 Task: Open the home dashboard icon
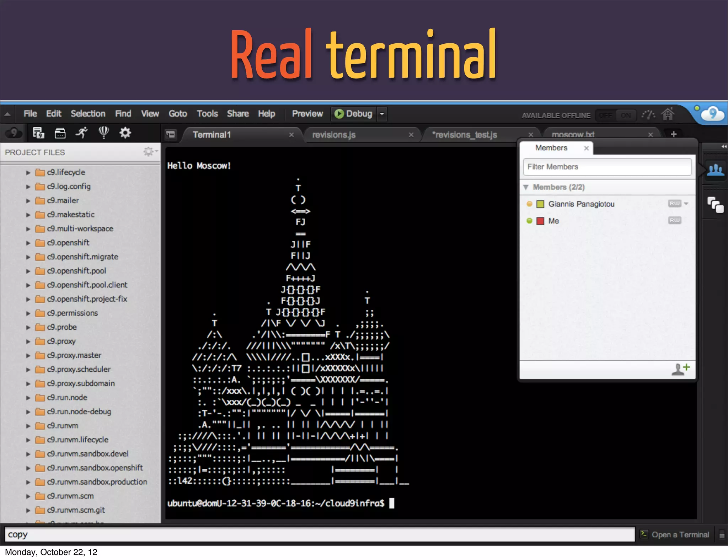pyautogui.click(x=667, y=114)
